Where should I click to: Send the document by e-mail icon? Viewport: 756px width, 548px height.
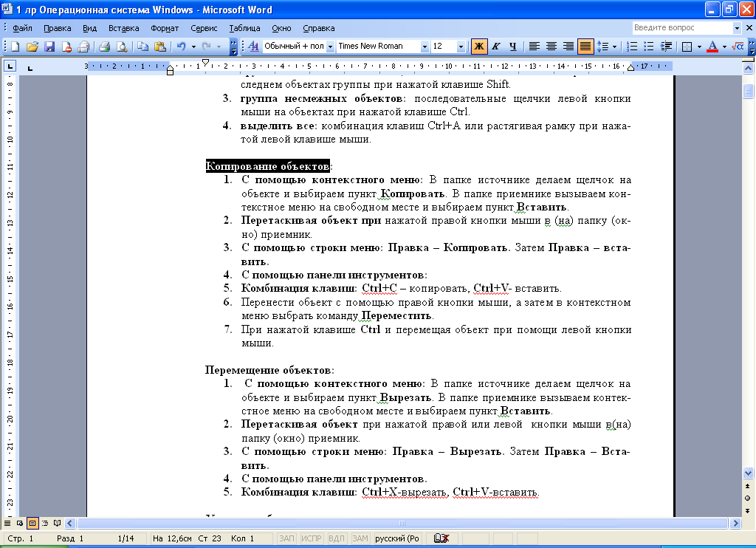pyautogui.click(x=83, y=47)
